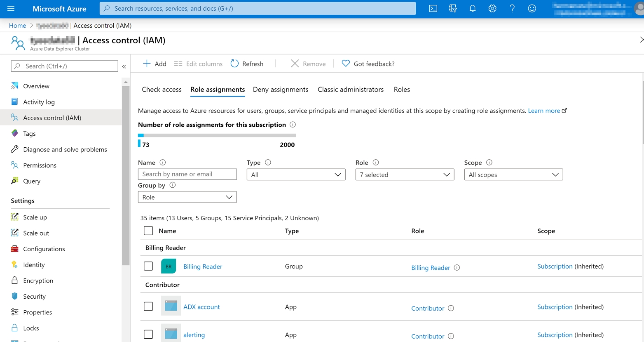Click Got feedback? button
Screen dimensions: 644x342
coord(368,64)
